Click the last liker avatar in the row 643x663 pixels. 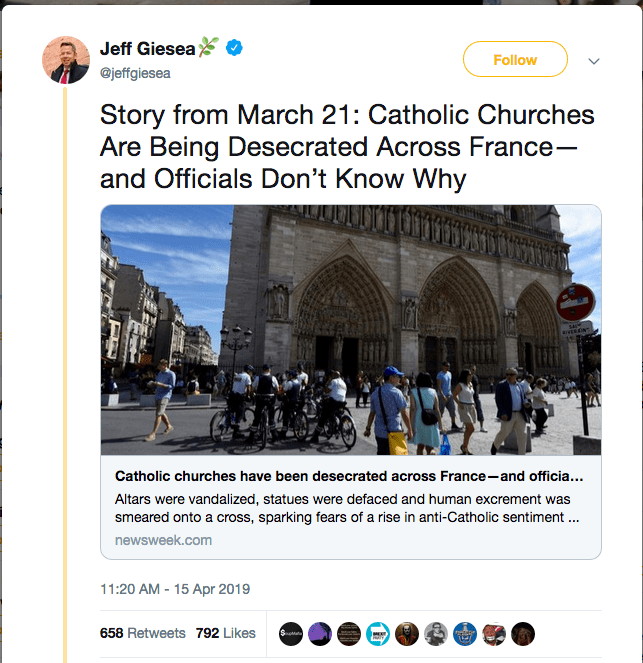(x=522, y=633)
